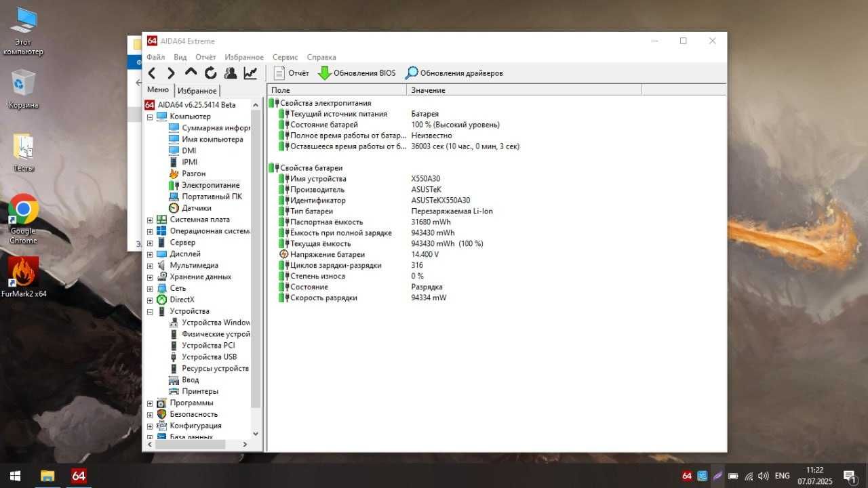Expand the Конфигурация node
This screenshot has height=488, width=868.
(150, 426)
